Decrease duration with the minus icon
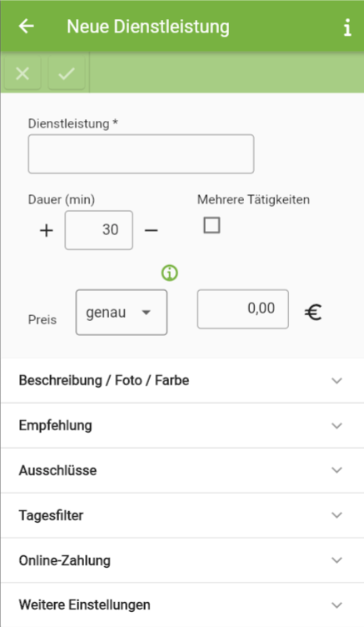Image resolution: width=364 pixels, height=627 pixels. 151,230
